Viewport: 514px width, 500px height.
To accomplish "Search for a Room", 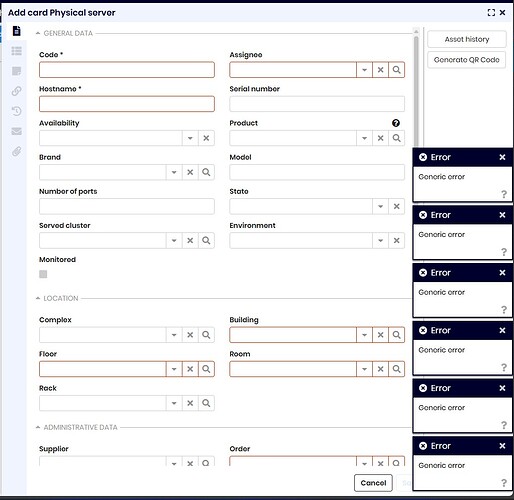I will 396,369.
